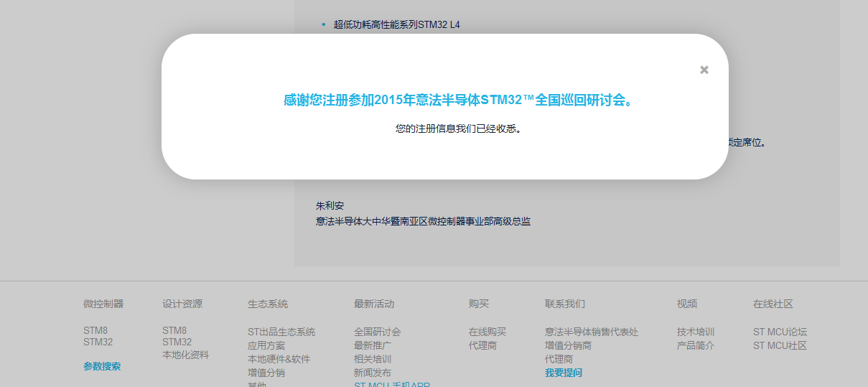Screen dimensions: 868x387
Task: Click the 最新活动 footer heading
Action: click(x=374, y=304)
